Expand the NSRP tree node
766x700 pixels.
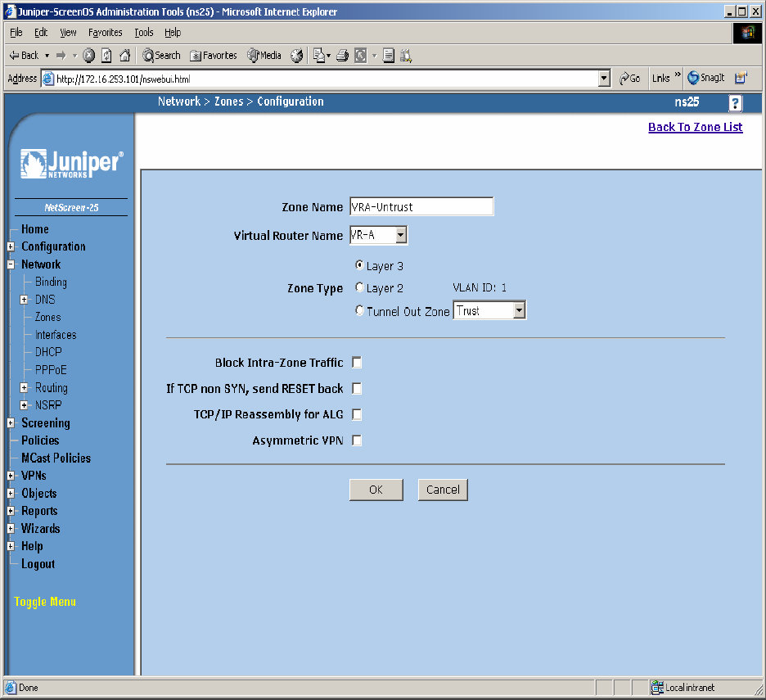tap(24, 405)
